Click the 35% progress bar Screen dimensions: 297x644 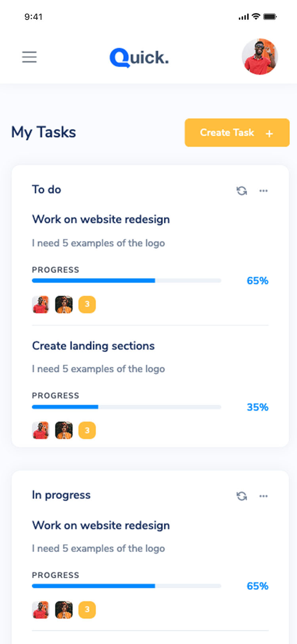[126, 407]
